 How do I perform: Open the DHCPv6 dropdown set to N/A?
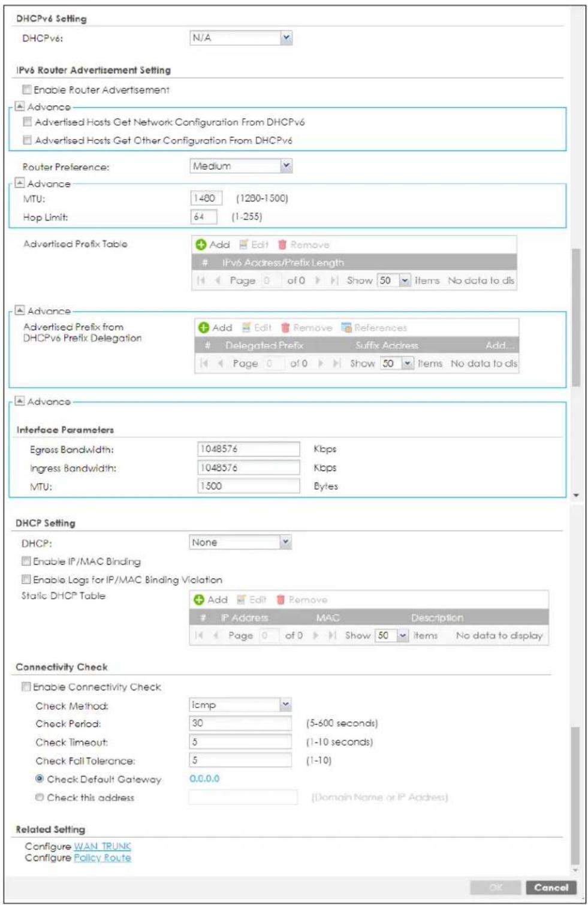point(241,38)
